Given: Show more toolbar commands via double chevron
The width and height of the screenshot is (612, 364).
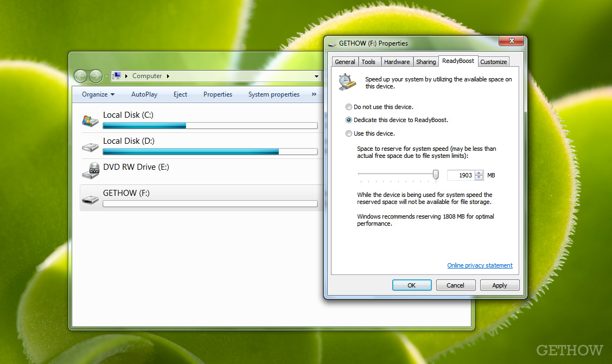Looking at the screenshot, I should click(314, 94).
